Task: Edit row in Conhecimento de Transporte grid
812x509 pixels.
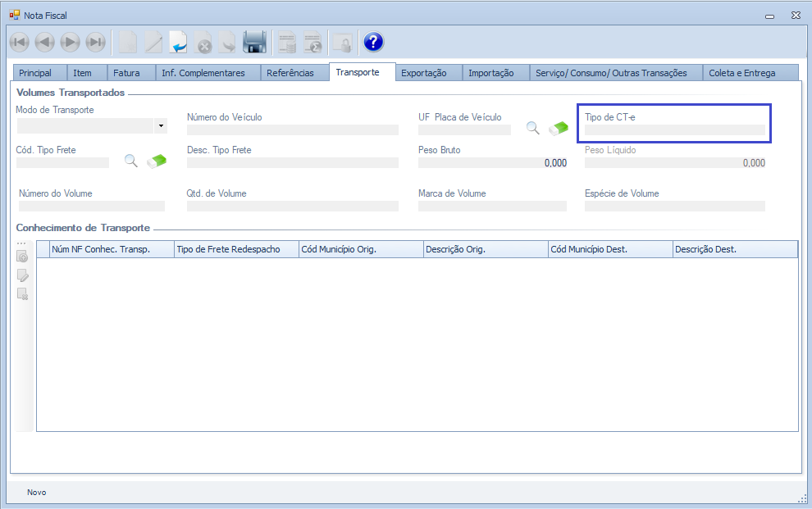Action: 22,275
